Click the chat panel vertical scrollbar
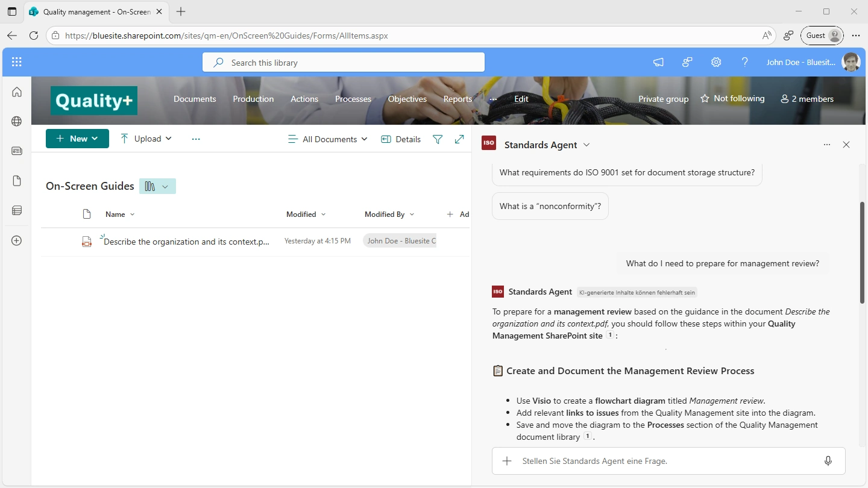Image resolution: width=868 pixels, height=488 pixels. 862,252
